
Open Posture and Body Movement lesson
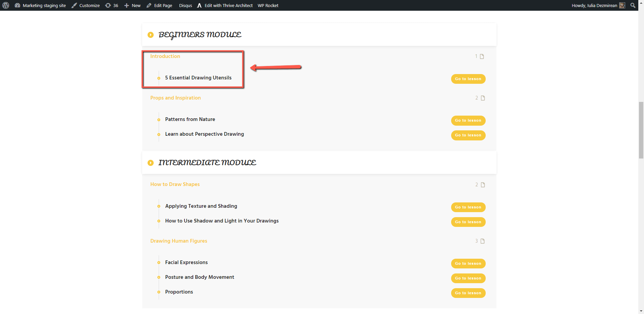(x=200, y=277)
